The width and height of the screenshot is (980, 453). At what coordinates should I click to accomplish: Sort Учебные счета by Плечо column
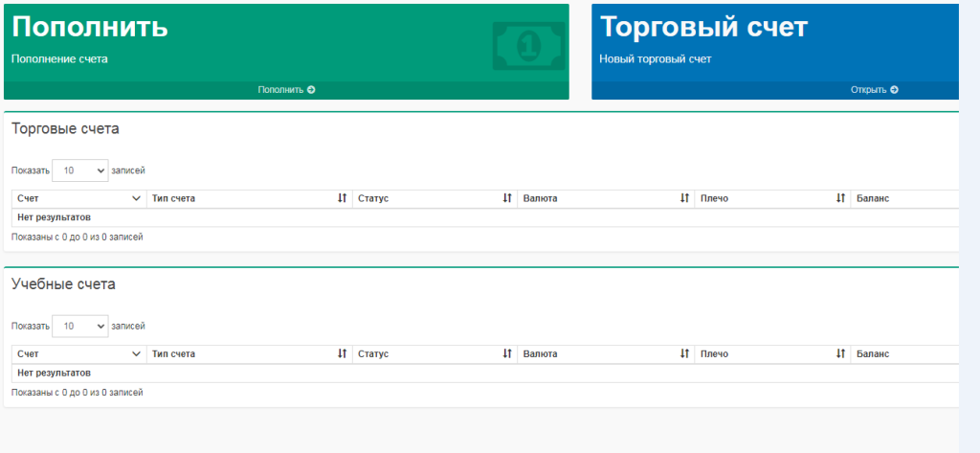[840, 354]
